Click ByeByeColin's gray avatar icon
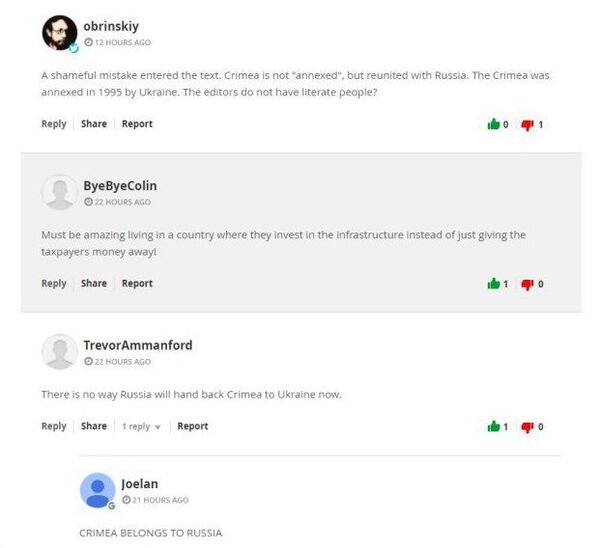Image resolution: width=600 pixels, height=548 pixels. coord(59,192)
